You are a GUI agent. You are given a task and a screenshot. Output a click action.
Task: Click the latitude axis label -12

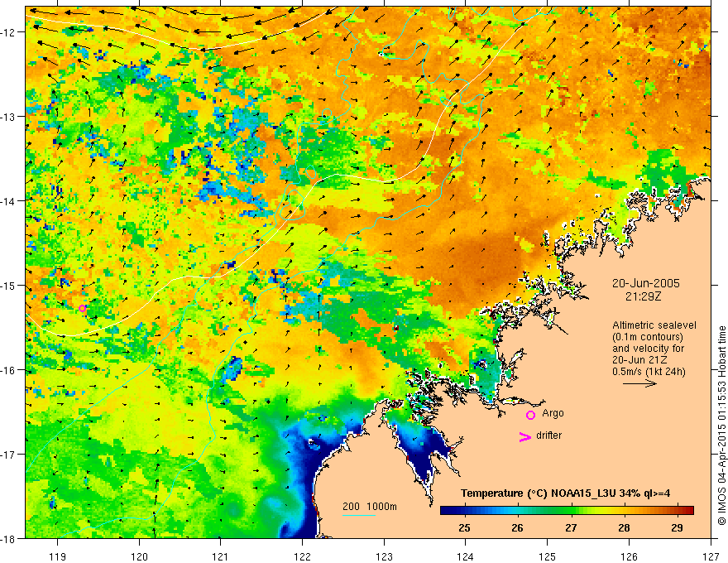(x=9, y=32)
